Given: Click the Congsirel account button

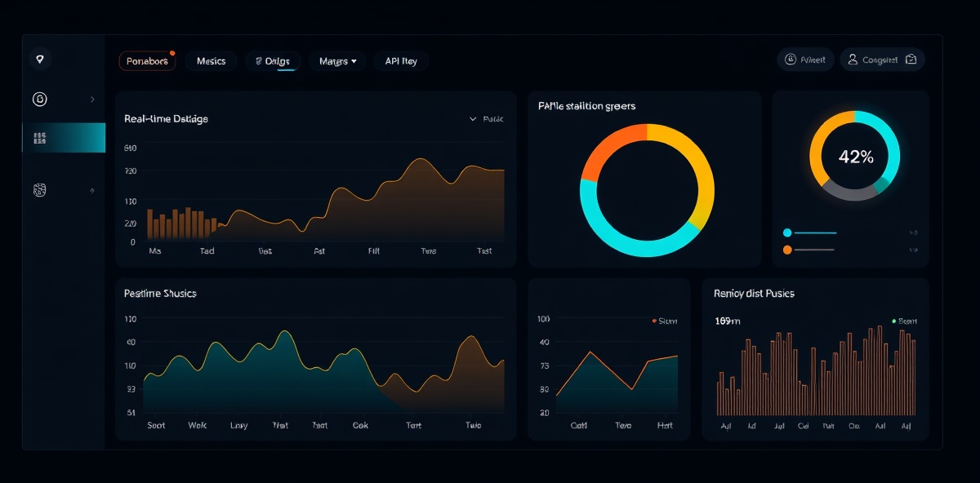Looking at the screenshot, I should pos(882,59).
